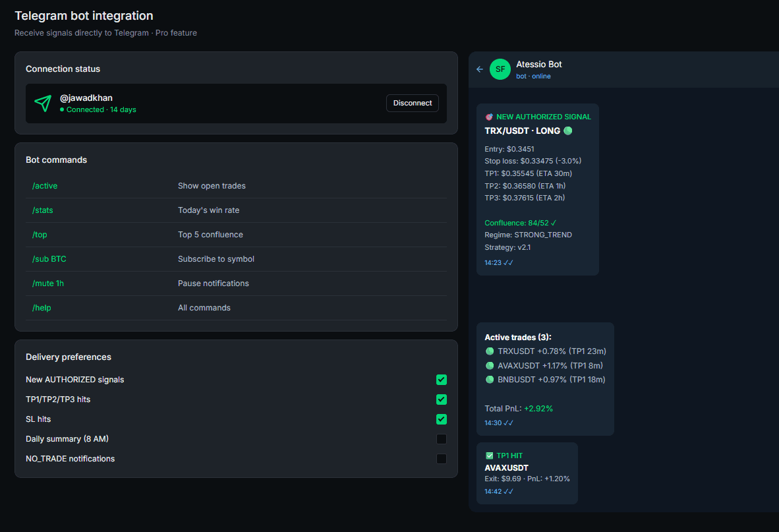Enable NO_TRADE notifications checkbox
Screen dimensions: 779x532
point(441,459)
